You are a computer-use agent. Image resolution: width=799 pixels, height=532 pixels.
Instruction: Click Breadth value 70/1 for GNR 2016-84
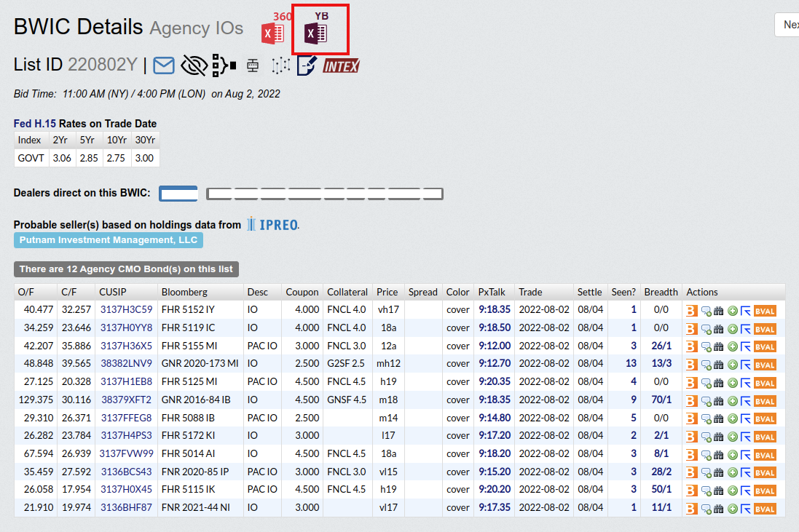pos(661,400)
